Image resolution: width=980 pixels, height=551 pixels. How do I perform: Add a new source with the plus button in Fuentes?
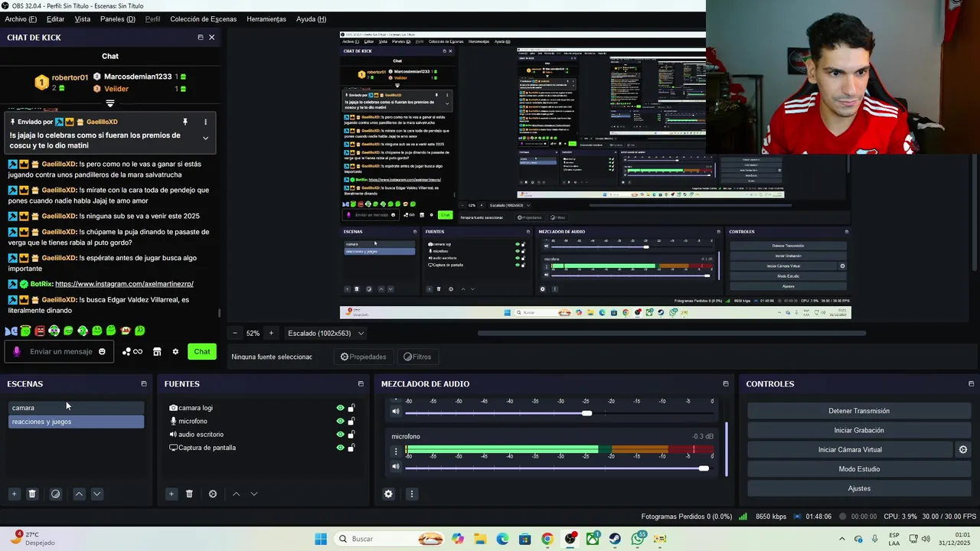click(171, 494)
